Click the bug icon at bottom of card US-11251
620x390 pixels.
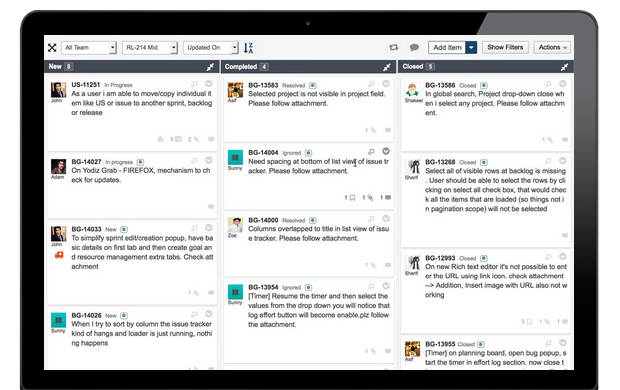[160, 139]
